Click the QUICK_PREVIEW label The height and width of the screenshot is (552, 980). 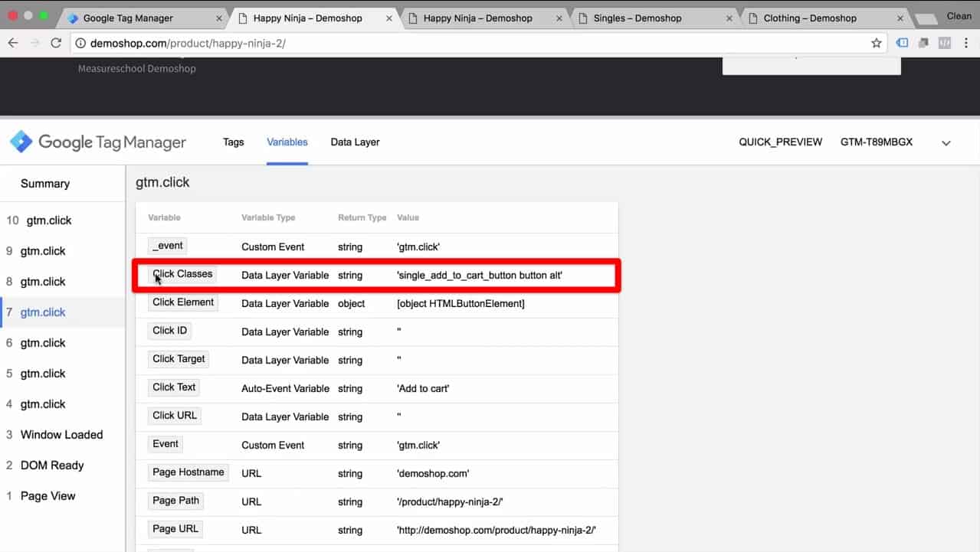pos(780,142)
